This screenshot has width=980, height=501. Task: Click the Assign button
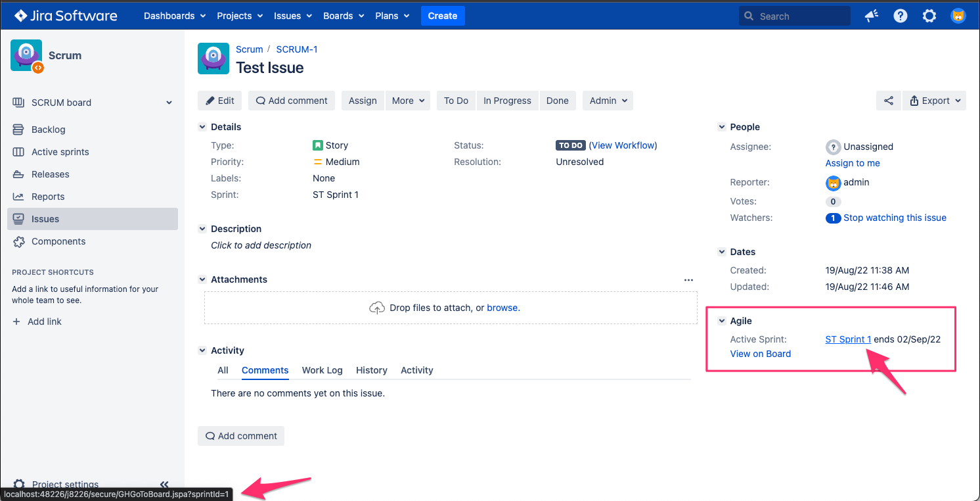pos(363,101)
